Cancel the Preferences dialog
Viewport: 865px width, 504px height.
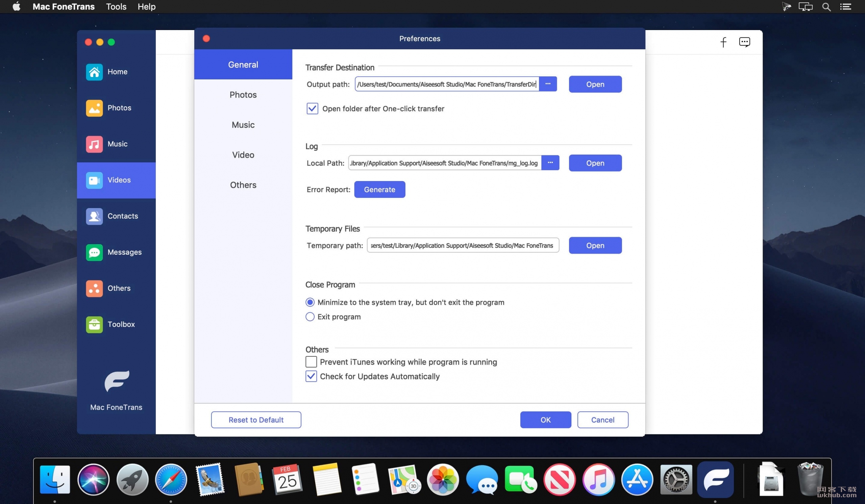pyautogui.click(x=603, y=420)
